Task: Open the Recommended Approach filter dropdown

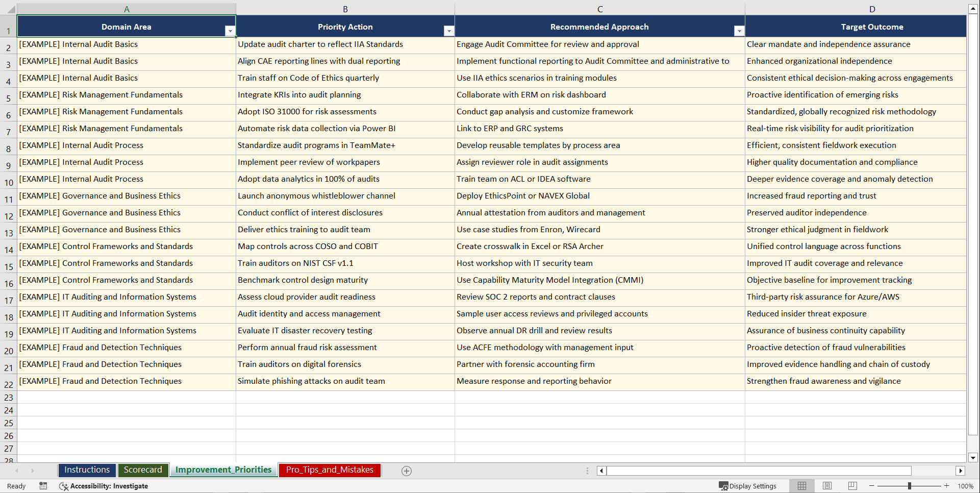Action: [x=739, y=31]
